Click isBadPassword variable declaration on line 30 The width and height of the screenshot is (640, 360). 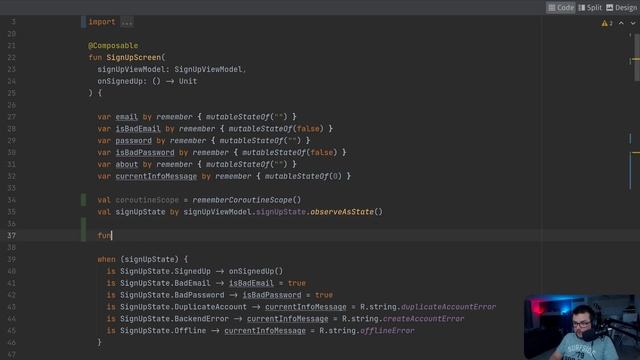(x=144, y=152)
